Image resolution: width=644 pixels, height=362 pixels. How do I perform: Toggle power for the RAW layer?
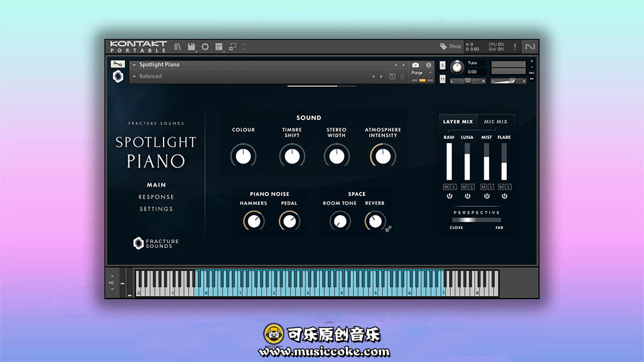point(450,196)
